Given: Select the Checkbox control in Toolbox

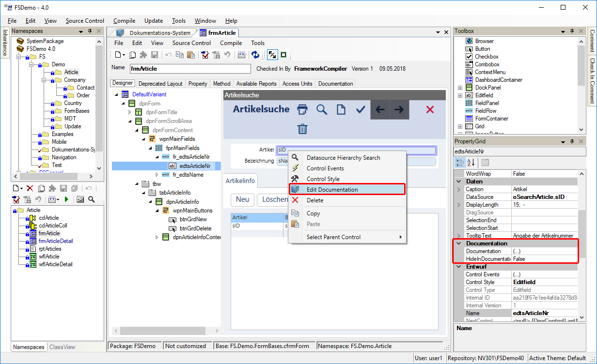Looking at the screenshot, I should (x=487, y=57).
